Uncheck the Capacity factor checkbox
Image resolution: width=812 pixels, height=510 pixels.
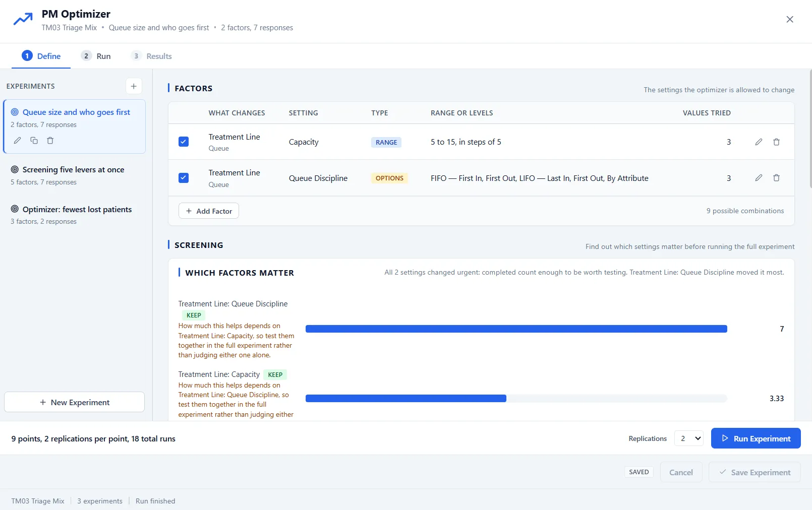point(184,142)
